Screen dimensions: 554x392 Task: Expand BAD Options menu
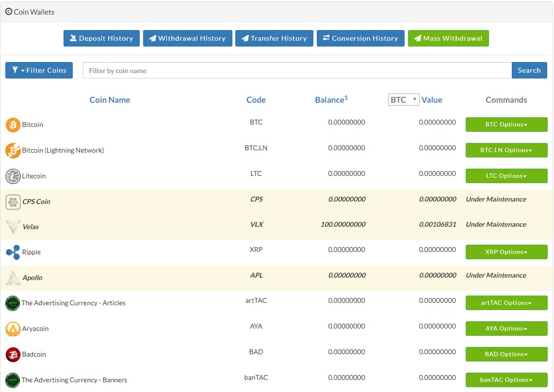506,354
